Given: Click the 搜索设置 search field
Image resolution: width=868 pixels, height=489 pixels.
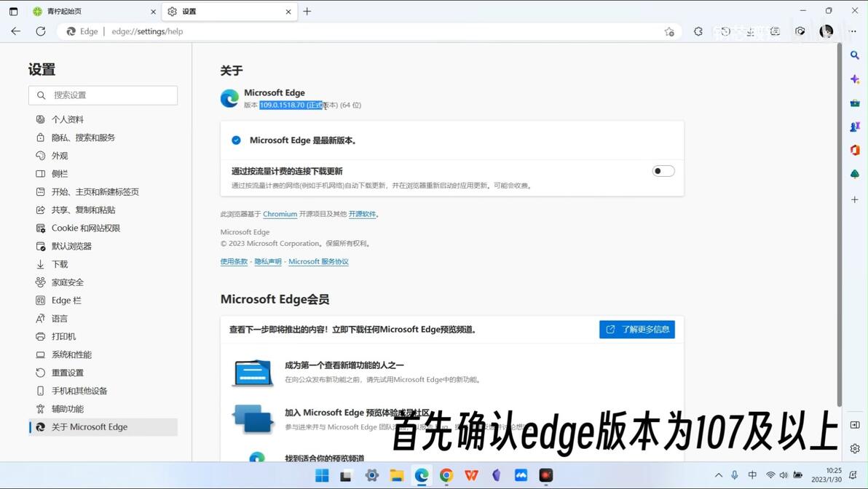Looking at the screenshot, I should (103, 95).
